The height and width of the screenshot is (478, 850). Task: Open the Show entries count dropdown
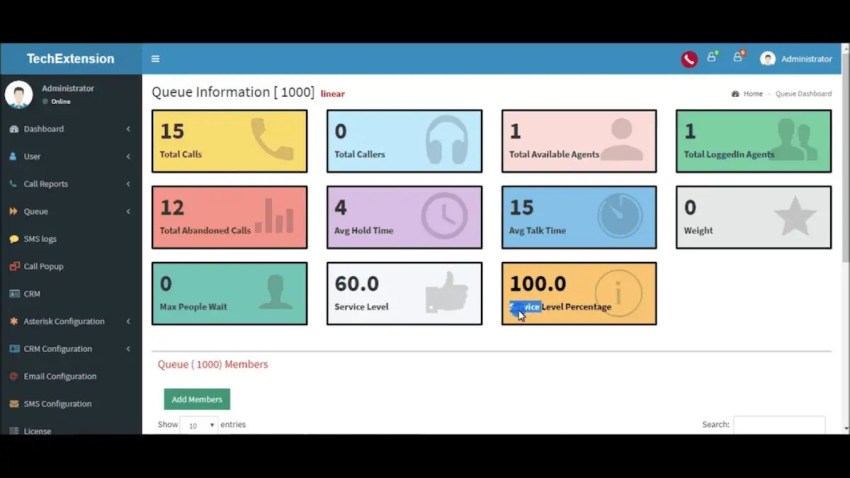(199, 425)
